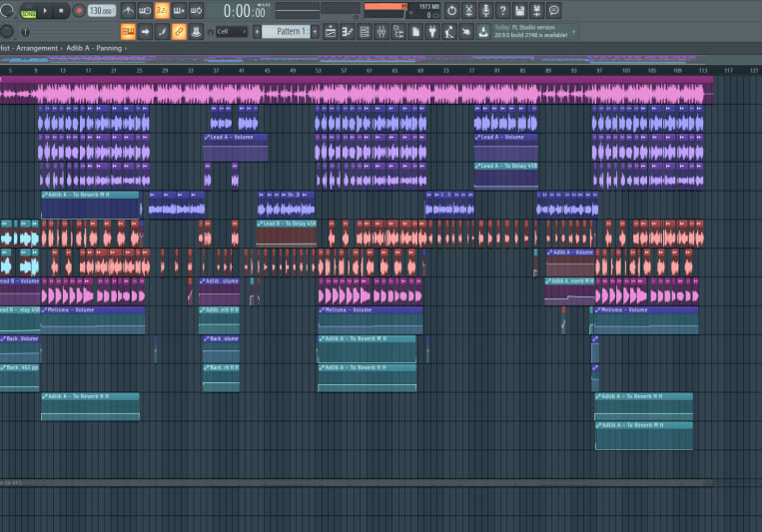Viewport: 762px width, 532px height.
Task: Click the 0:00:00 time display
Action: pyautogui.click(x=245, y=11)
